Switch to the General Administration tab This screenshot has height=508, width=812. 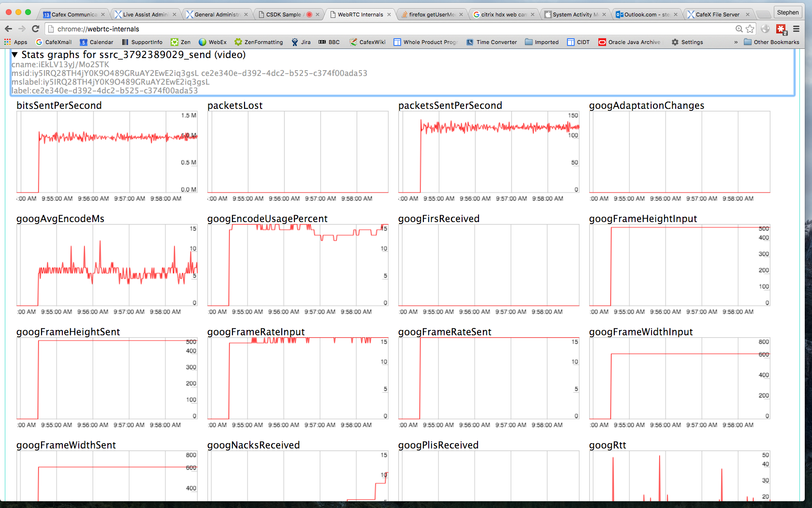coord(217,15)
